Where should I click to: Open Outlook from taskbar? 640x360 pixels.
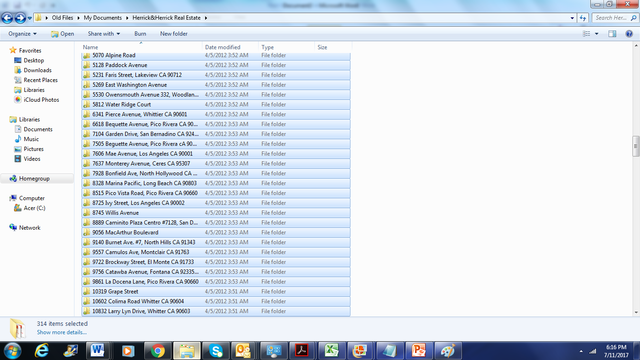click(243, 351)
